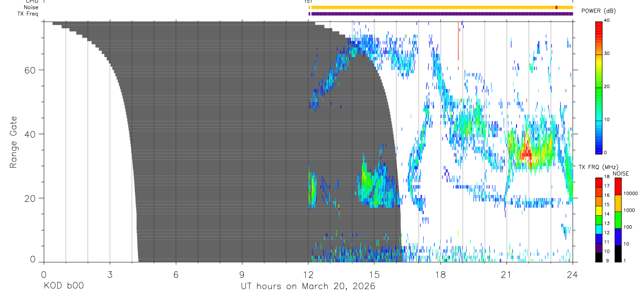Click the yellow Noise strip
The width and height of the screenshot is (644, 297).
(x=441, y=7)
